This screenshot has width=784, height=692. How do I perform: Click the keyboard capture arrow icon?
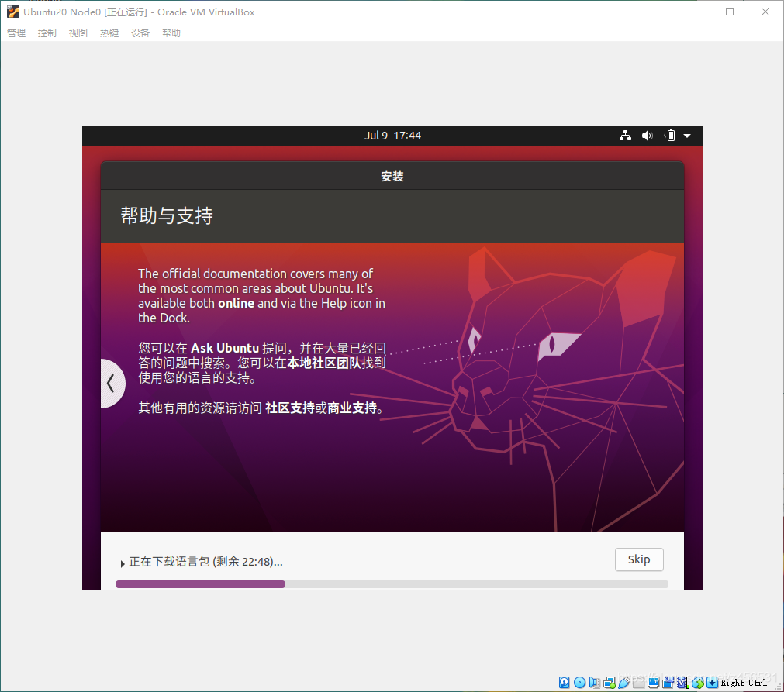[x=712, y=683]
